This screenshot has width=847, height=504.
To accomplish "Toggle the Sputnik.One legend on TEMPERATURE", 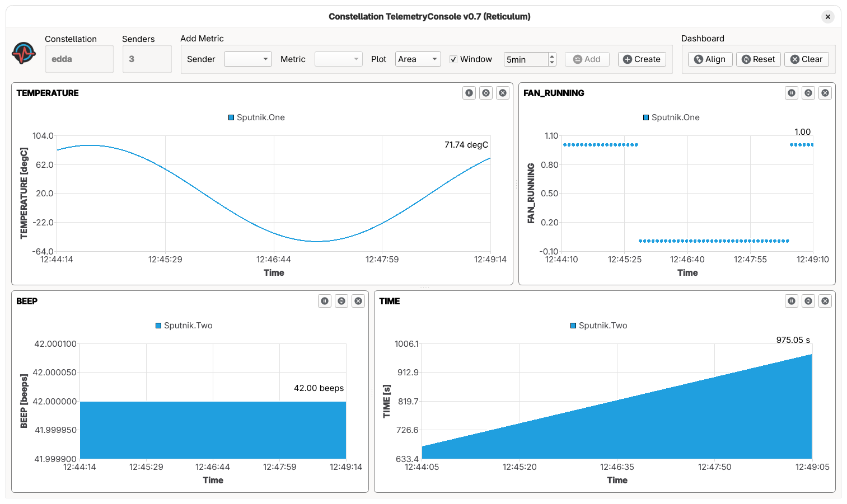I will tap(256, 117).
